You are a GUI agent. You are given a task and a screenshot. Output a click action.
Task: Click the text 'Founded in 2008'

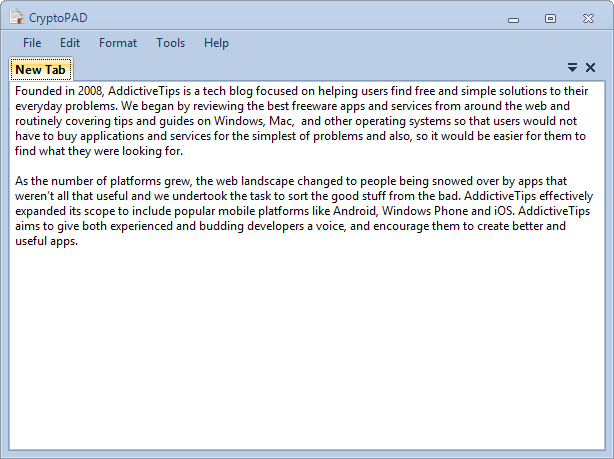coord(59,91)
